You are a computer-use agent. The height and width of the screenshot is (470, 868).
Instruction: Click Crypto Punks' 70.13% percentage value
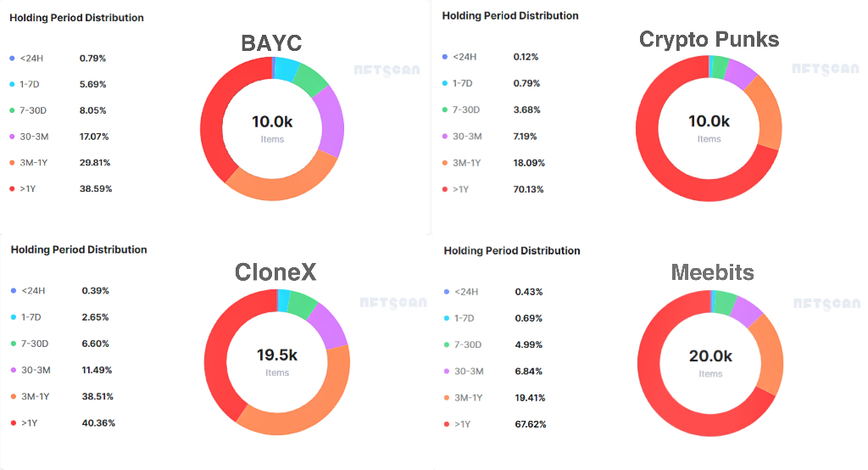(529, 189)
